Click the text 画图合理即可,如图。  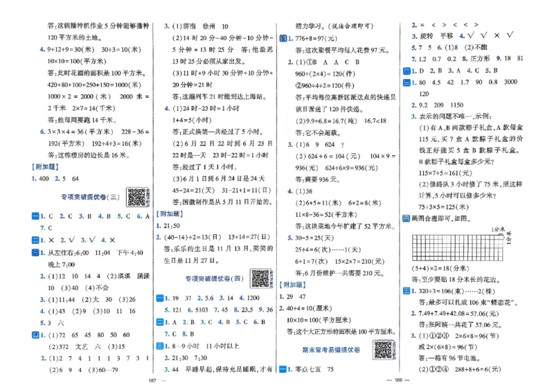coord(442,218)
